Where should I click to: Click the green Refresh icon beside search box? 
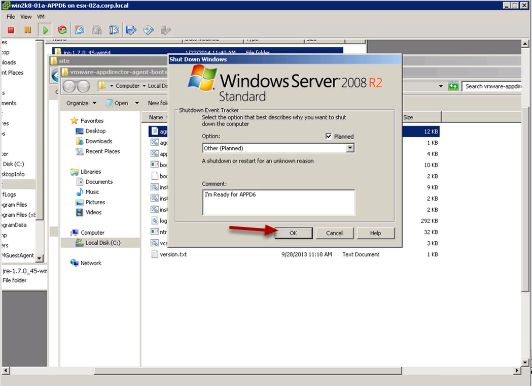tap(453, 86)
